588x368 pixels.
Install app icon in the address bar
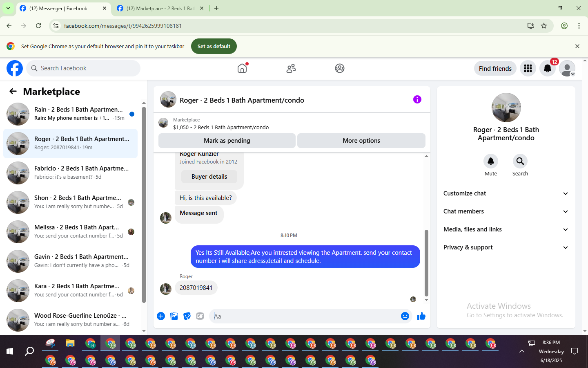point(531,26)
